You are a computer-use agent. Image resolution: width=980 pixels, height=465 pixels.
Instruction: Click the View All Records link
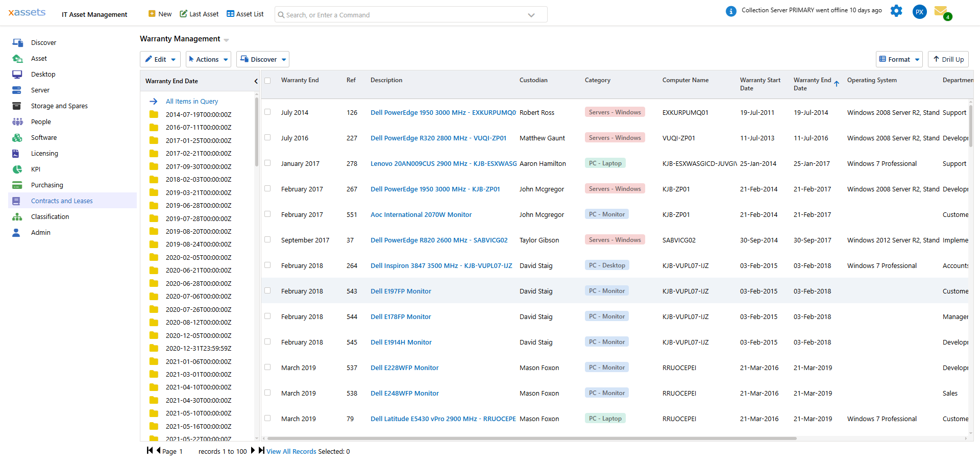[291, 451]
